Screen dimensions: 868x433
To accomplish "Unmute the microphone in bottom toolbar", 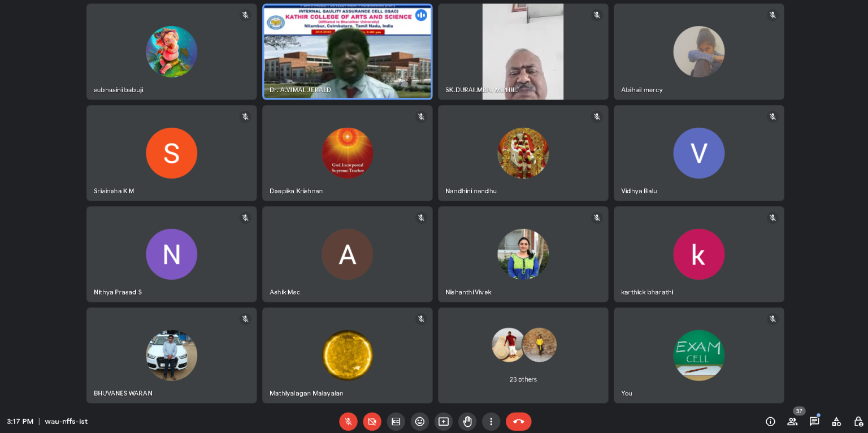I will tap(348, 421).
